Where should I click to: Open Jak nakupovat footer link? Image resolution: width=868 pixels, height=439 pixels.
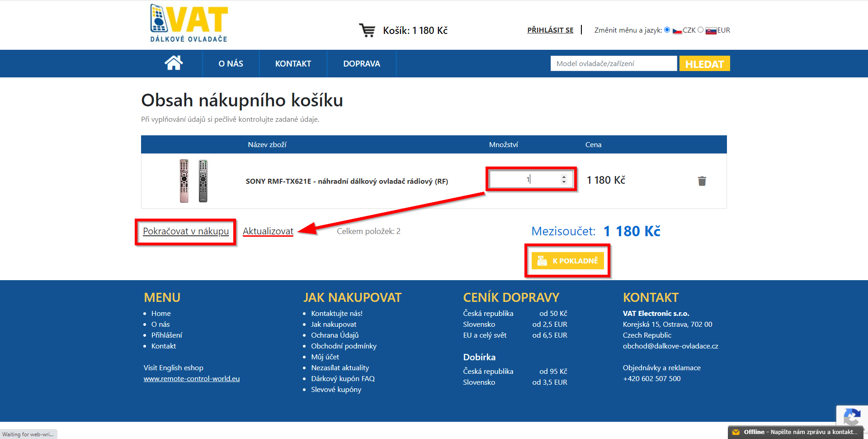tap(334, 324)
